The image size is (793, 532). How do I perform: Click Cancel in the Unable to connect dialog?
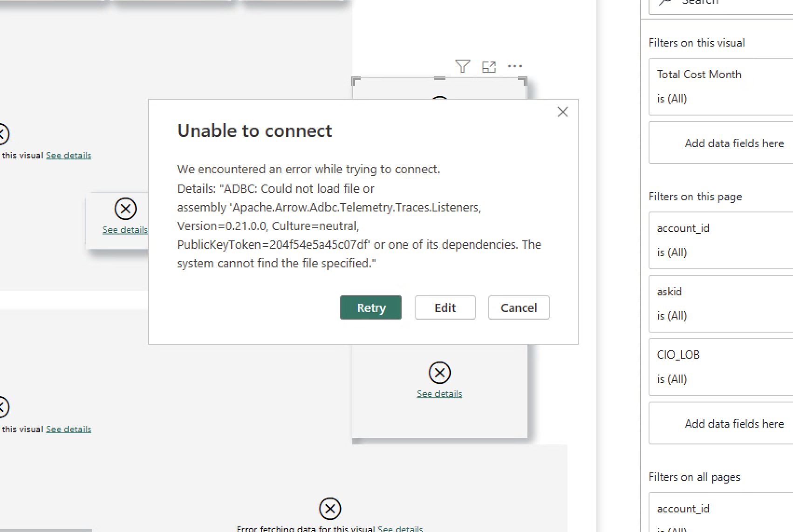(x=519, y=307)
